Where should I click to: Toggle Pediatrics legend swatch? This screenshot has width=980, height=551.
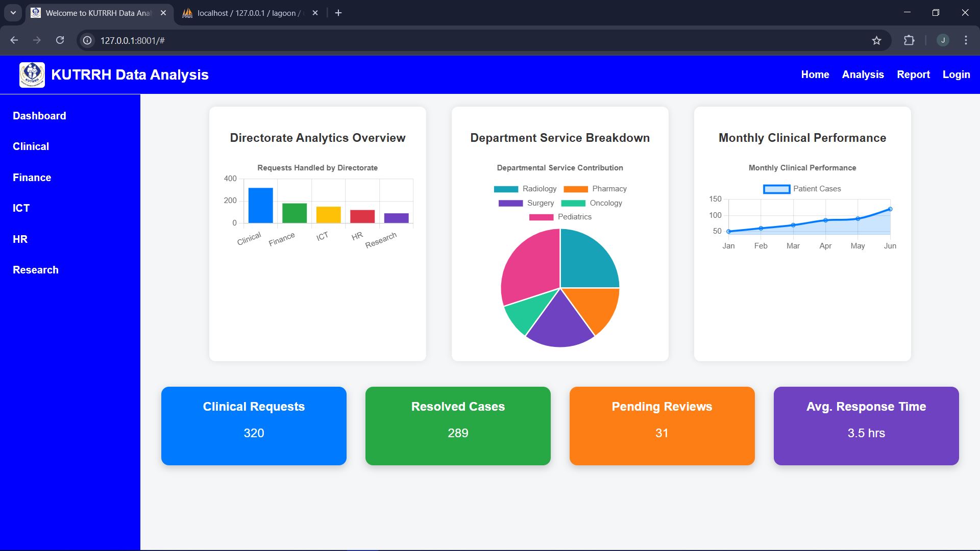click(541, 217)
